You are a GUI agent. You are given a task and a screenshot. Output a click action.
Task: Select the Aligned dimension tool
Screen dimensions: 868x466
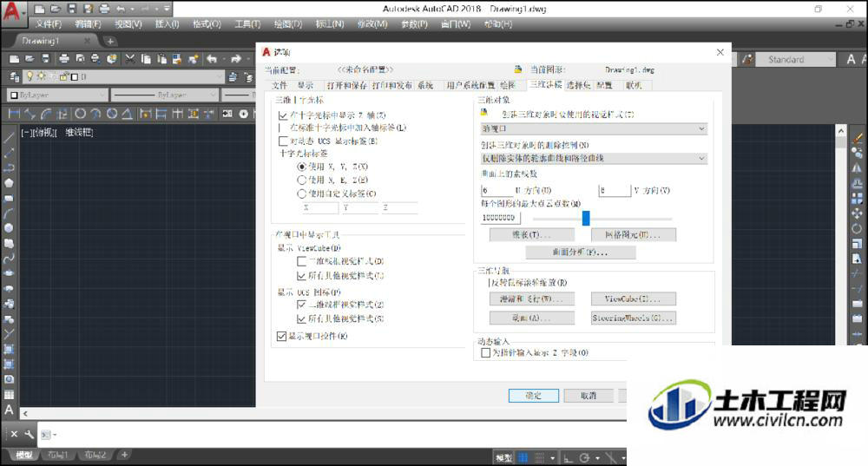pyautogui.click(x=30, y=114)
